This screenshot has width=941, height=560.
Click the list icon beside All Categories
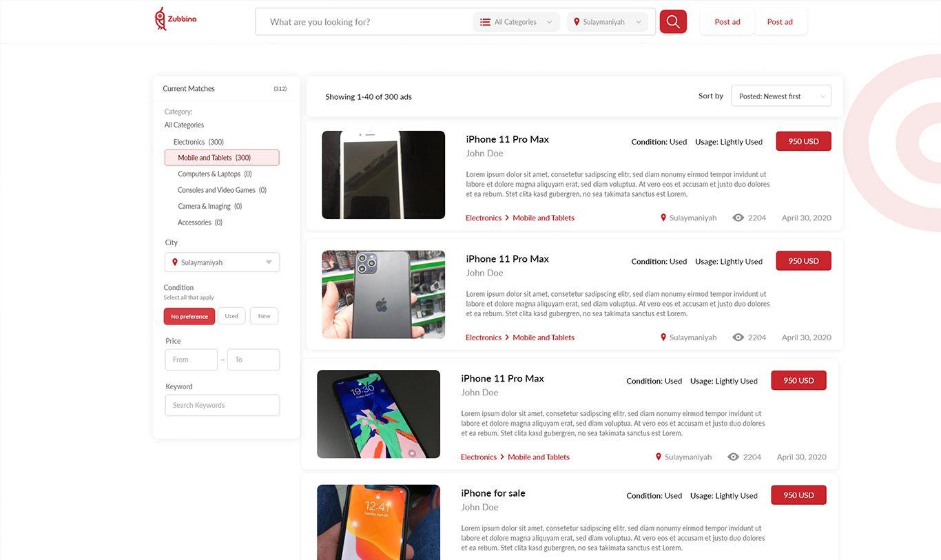[x=485, y=22]
